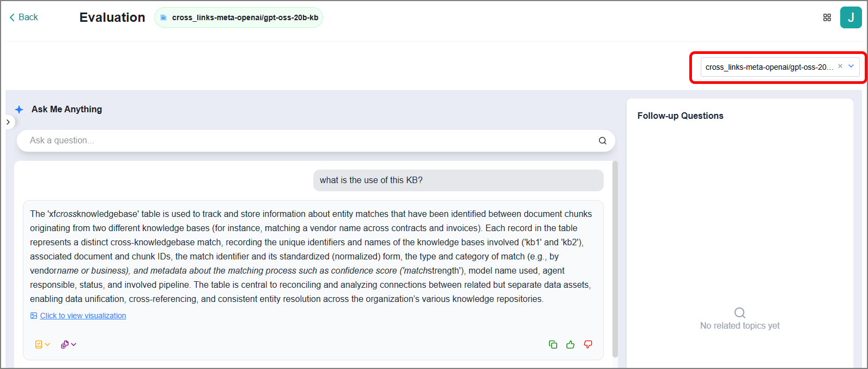The image size is (868, 369).
Task: Click the visualization image icon
Action: click(x=34, y=316)
